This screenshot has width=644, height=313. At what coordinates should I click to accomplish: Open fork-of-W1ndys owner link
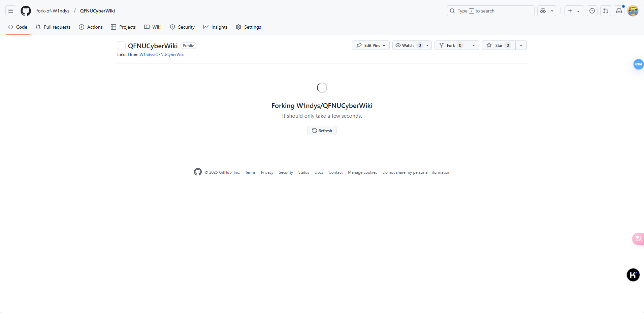pos(53,11)
